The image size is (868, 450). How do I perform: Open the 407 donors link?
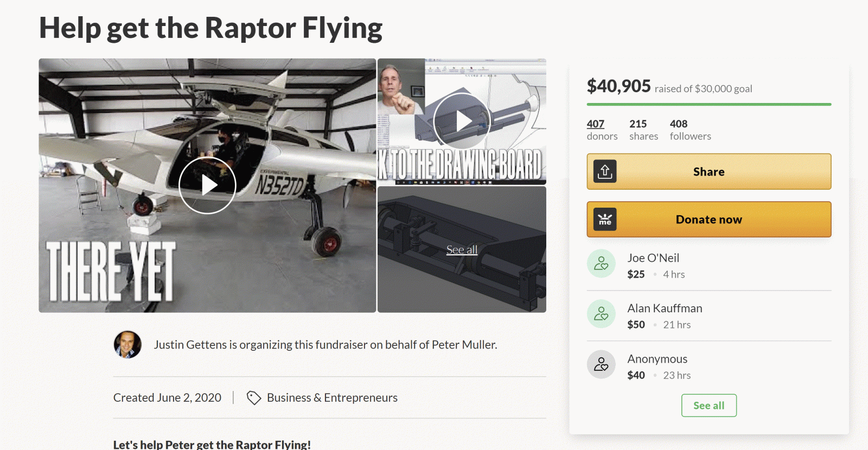[x=596, y=124]
